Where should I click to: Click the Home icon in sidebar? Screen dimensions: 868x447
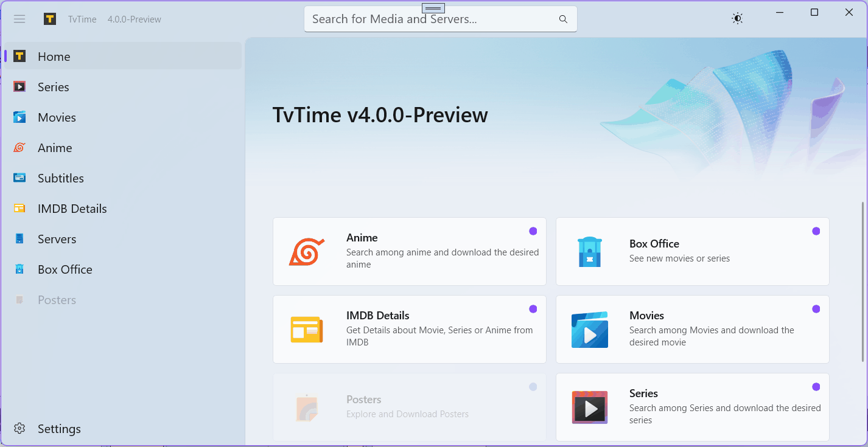[19, 56]
